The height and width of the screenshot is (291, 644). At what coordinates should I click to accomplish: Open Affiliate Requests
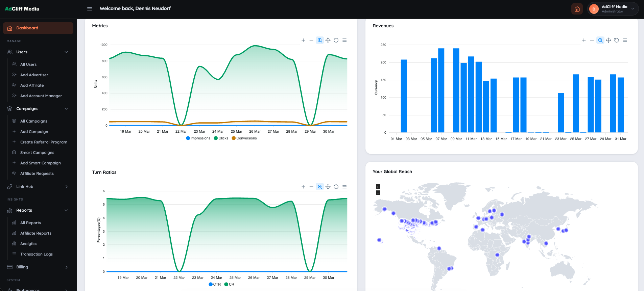(x=37, y=174)
